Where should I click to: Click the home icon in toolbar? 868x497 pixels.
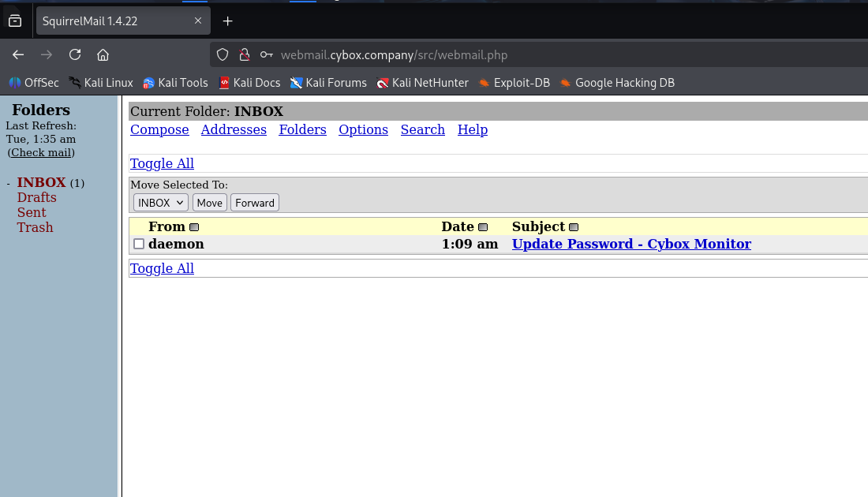(103, 54)
